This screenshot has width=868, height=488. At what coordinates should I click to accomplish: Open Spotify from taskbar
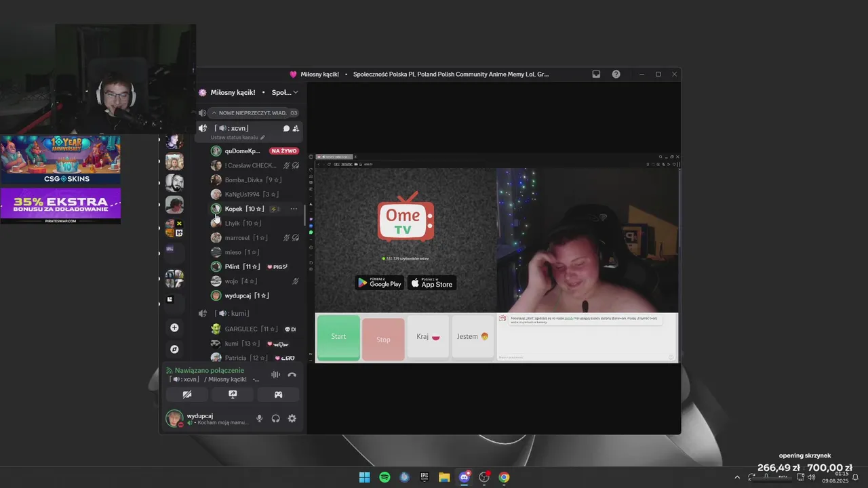pyautogui.click(x=384, y=477)
